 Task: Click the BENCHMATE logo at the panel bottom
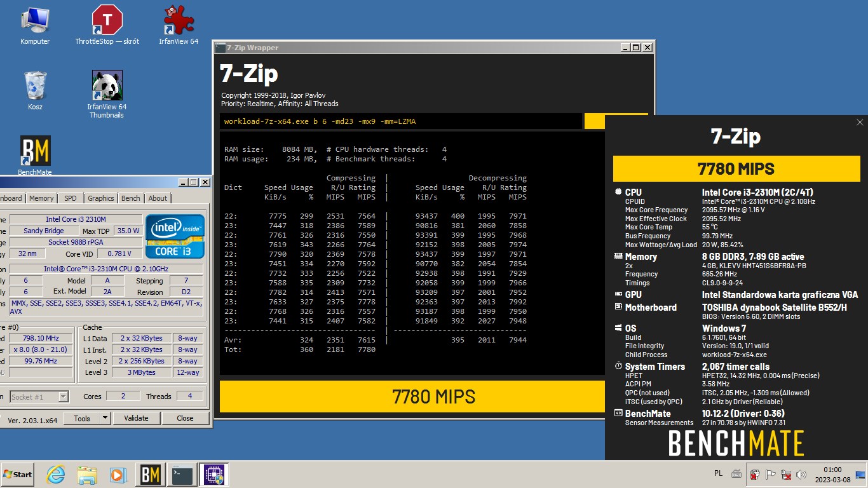(736, 443)
